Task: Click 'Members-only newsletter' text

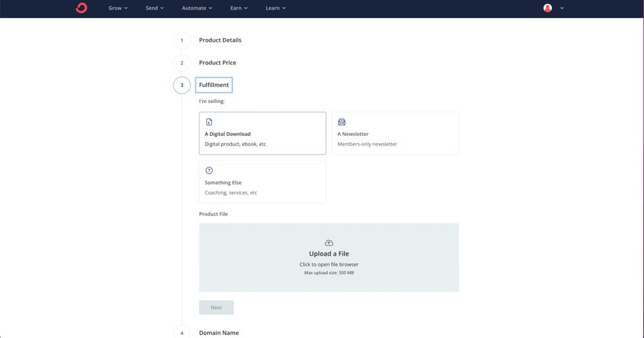Action: [367, 144]
